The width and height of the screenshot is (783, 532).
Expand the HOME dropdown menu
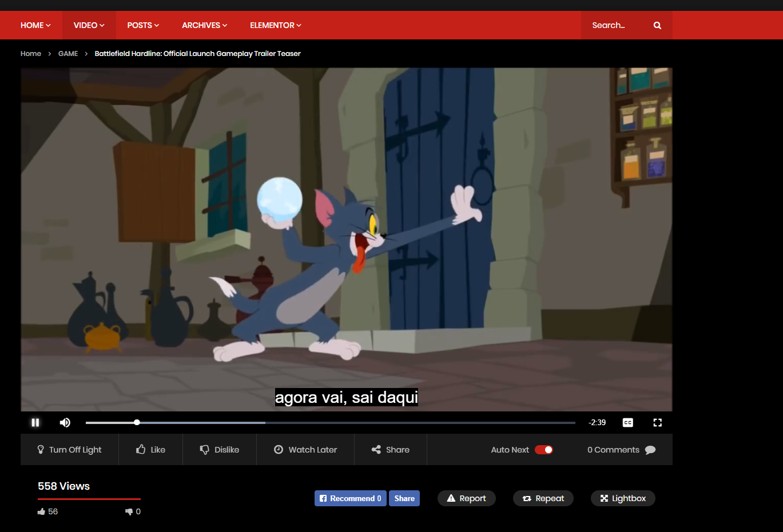click(x=35, y=25)
